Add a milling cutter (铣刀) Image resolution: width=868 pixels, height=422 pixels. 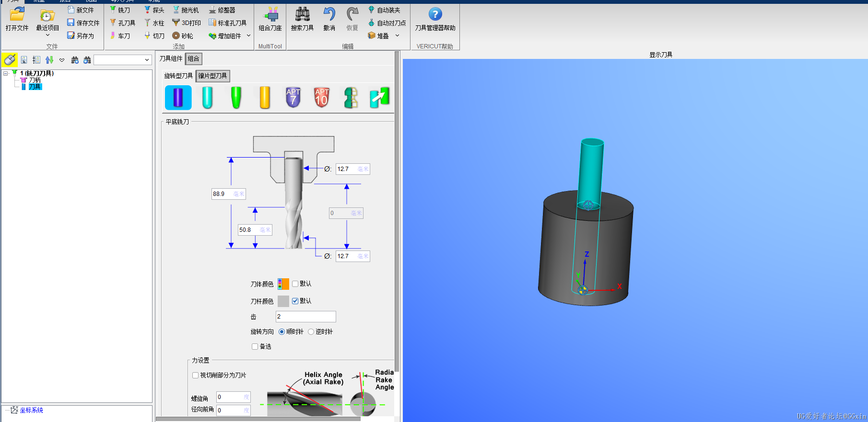[120, 10]
